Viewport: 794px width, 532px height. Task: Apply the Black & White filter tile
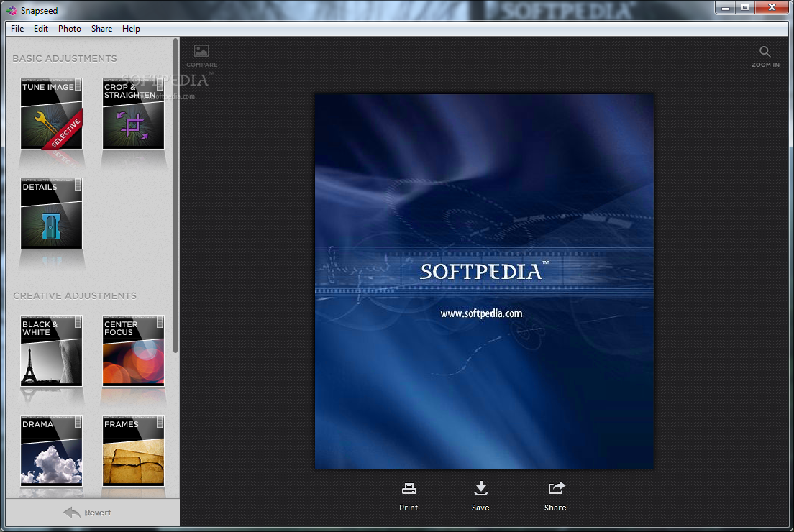51,351
